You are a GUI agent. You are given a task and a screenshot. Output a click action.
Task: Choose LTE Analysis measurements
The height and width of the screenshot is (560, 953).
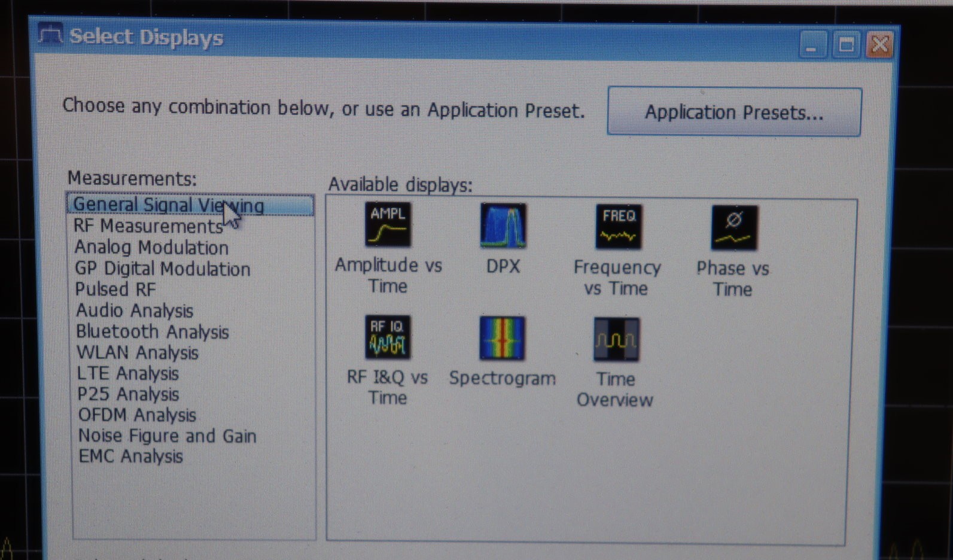128,373
